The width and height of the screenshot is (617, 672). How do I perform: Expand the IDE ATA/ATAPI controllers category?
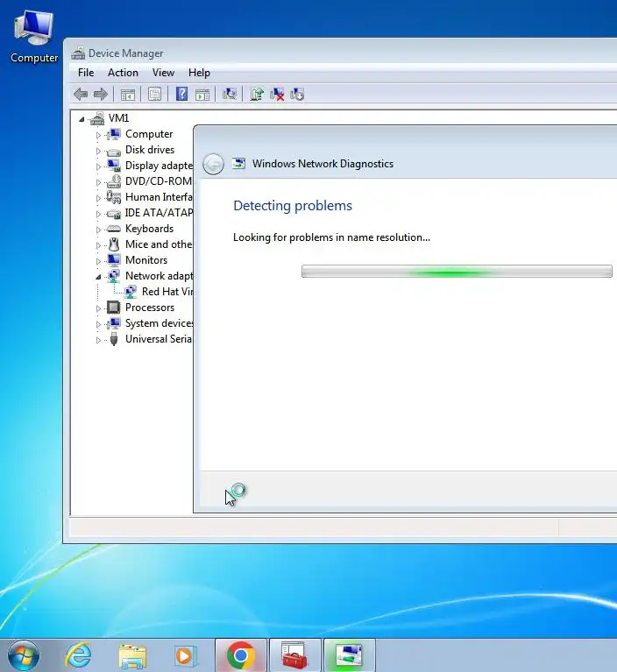click(98, 214)
